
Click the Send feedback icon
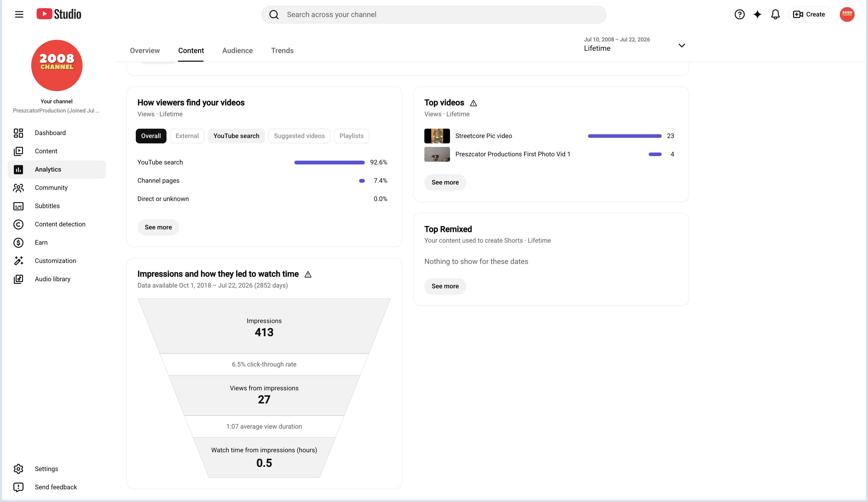(x=18, y=487)
